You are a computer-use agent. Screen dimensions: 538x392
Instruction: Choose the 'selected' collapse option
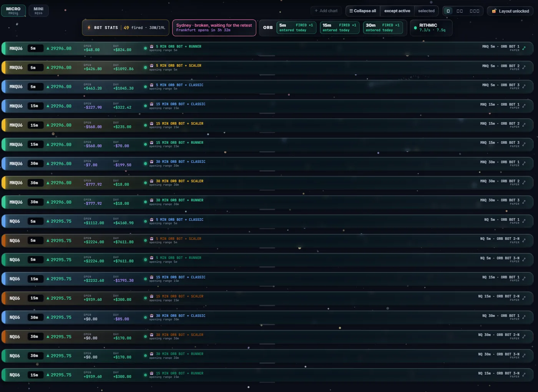point(427,11)
